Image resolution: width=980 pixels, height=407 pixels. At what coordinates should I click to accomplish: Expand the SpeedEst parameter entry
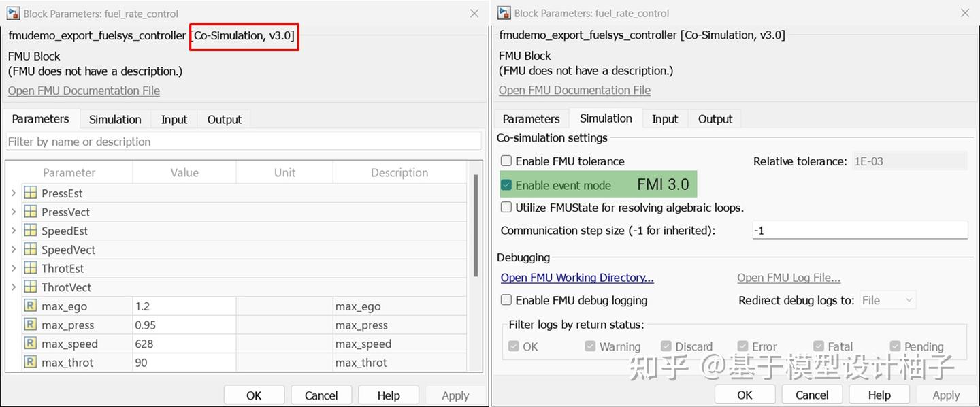tap(13, 230)
